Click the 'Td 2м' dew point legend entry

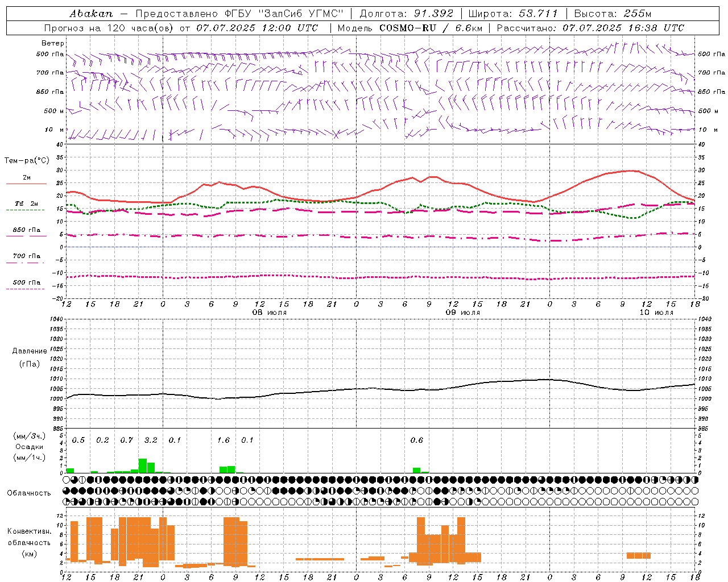[x=27, y=203]
